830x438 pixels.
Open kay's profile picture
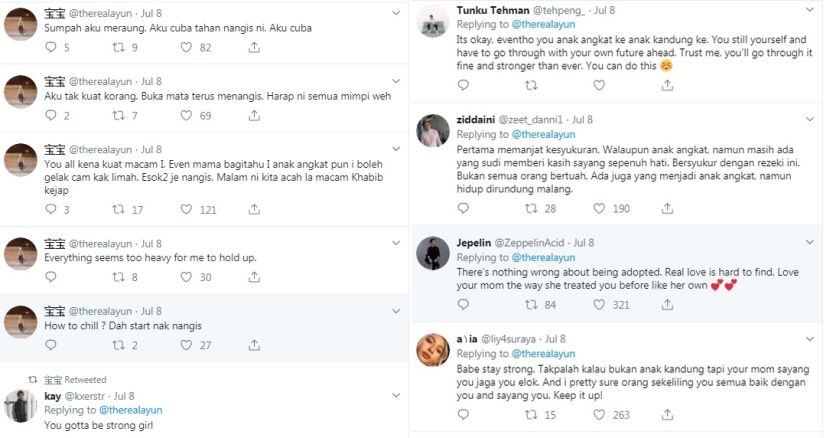(21, 405)
